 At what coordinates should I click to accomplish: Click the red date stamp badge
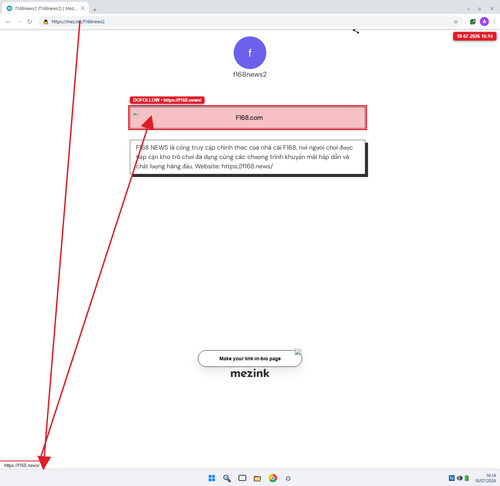tap(475, 36)
